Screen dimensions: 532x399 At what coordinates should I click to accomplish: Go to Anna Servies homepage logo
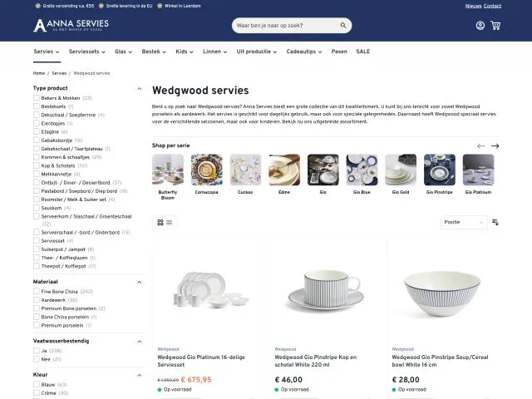pos(71,26)
